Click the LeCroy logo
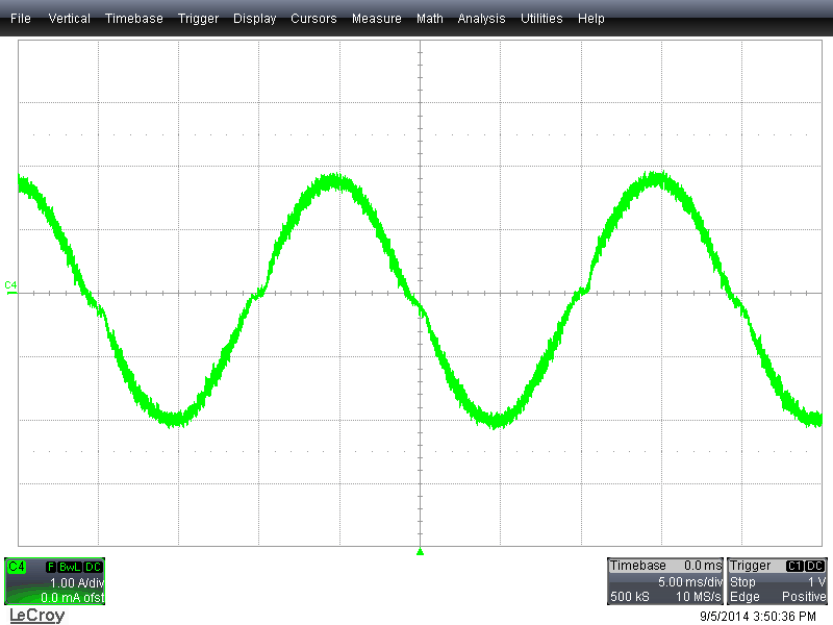 [36, 615]
